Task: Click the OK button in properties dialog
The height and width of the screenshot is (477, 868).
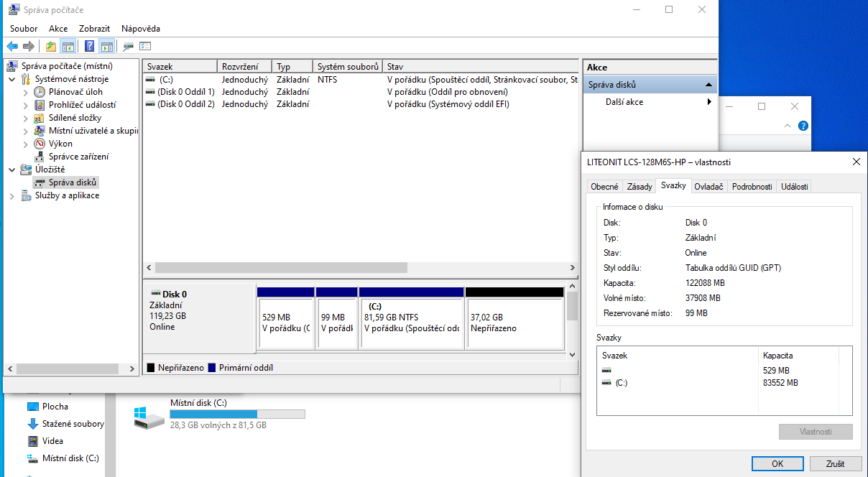Action: pos(777,464)
